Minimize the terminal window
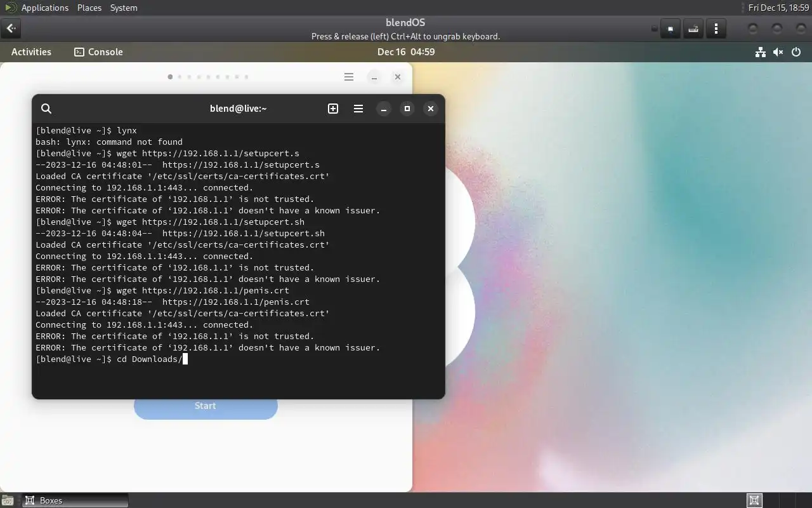The height and width of the screenshot is (508, 812). click(x=384, y=109)
